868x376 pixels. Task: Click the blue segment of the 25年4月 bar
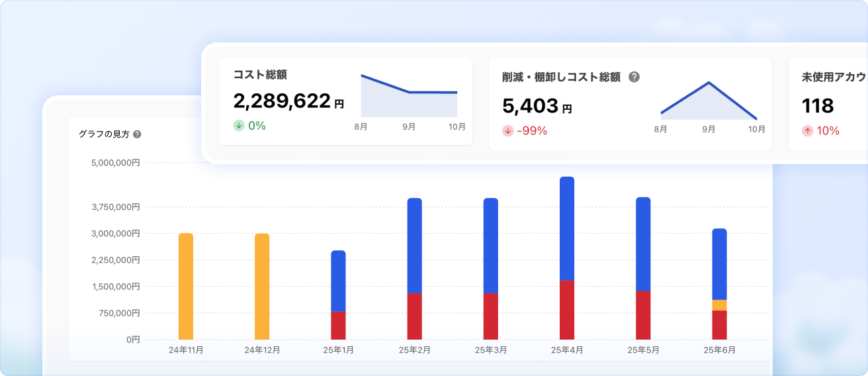567,228
